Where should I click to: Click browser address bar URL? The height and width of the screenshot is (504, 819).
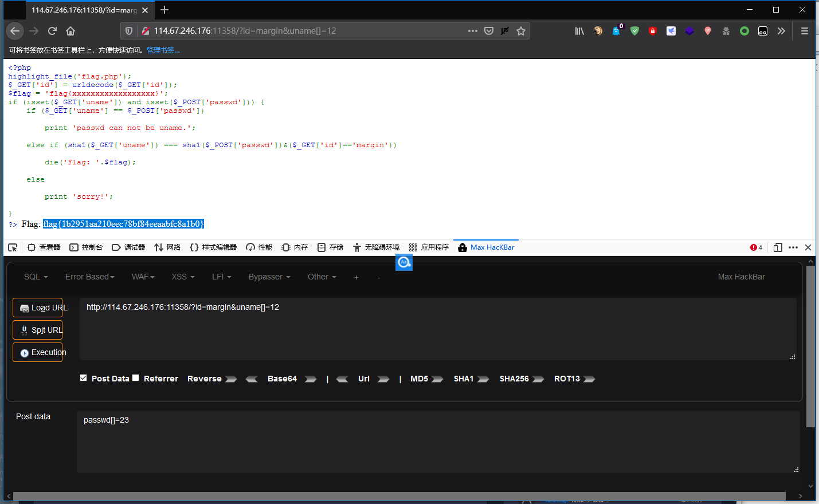pyautogui.click(x=245, y=31)
